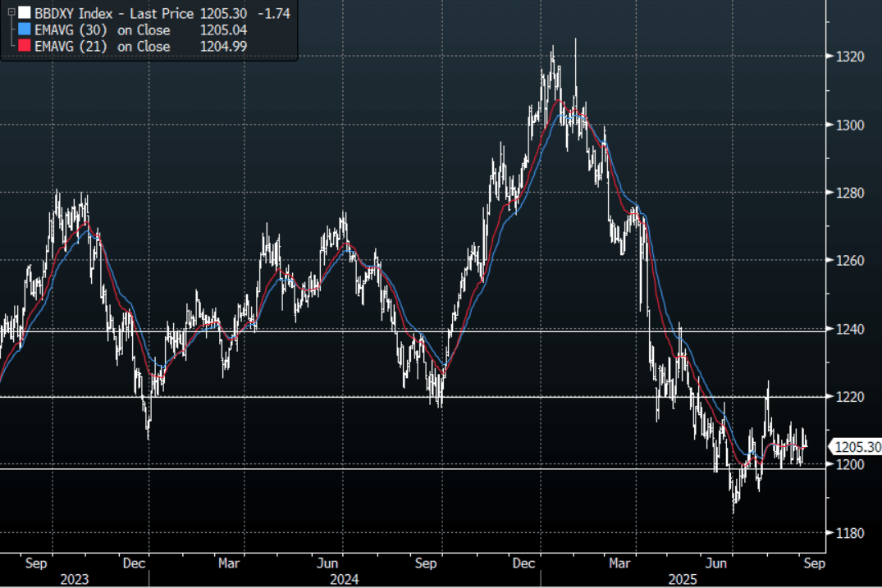Image resolution: width=882 pixels, height=588 pixels.
Task: Click the 1205.30 last price flag on axis
Action: [855, 447]
